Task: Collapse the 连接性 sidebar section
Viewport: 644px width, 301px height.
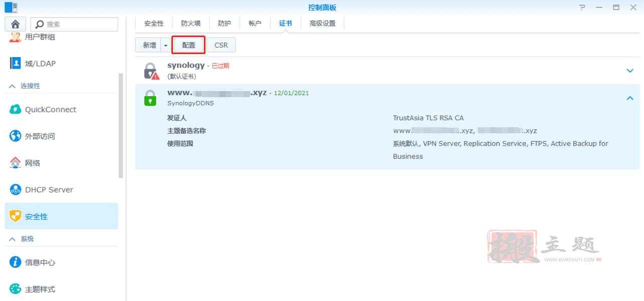Action: coord(12,86)
